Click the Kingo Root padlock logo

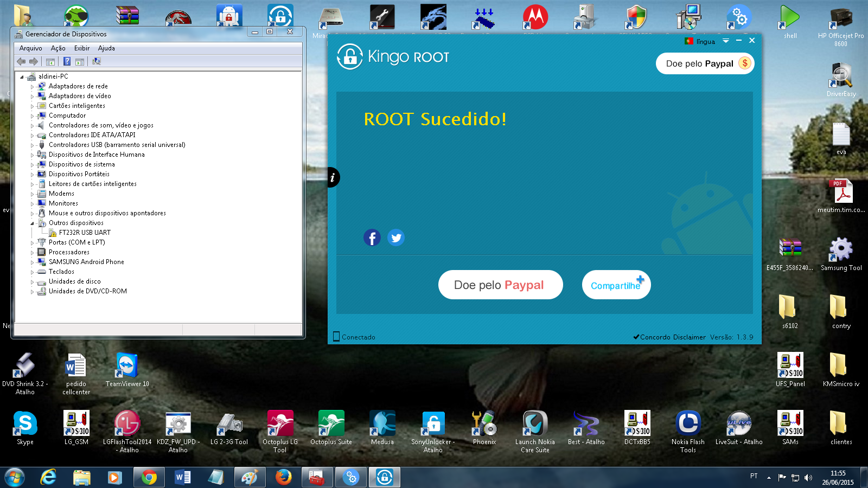tap(350, 57)
